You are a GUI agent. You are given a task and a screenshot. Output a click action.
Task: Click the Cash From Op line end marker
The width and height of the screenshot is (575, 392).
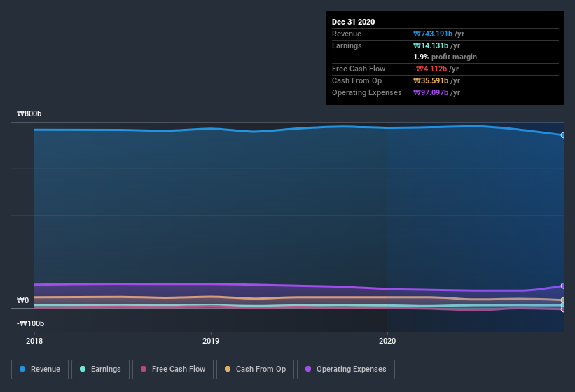click(563, 300)
